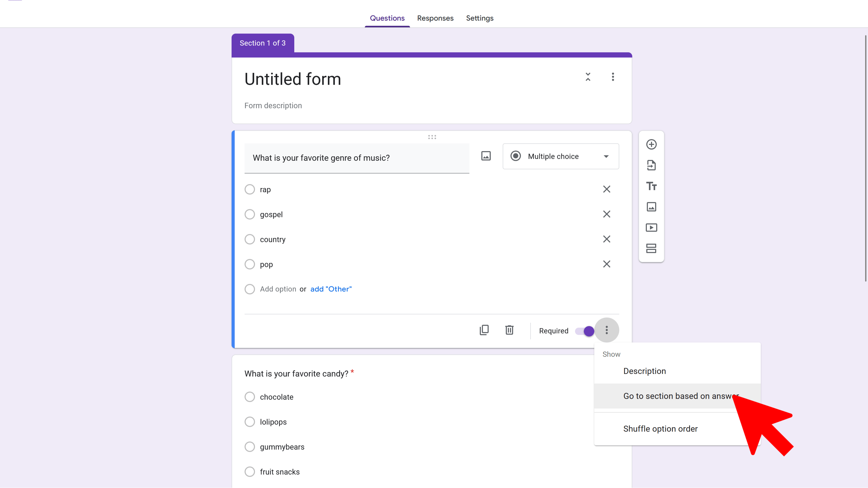The image size is (868, 488).
Task: Click the Add question plus icon
Action: 651,145
